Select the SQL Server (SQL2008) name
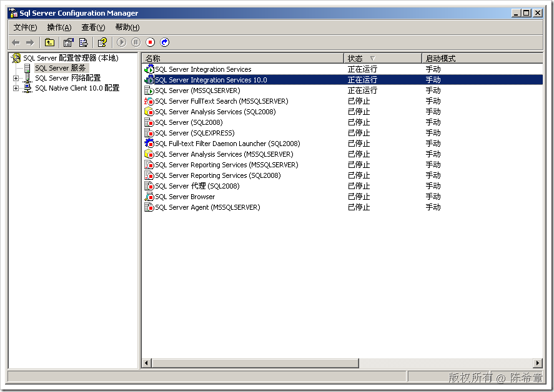This screenshot has height=392, width=554. tap(189, 122)
